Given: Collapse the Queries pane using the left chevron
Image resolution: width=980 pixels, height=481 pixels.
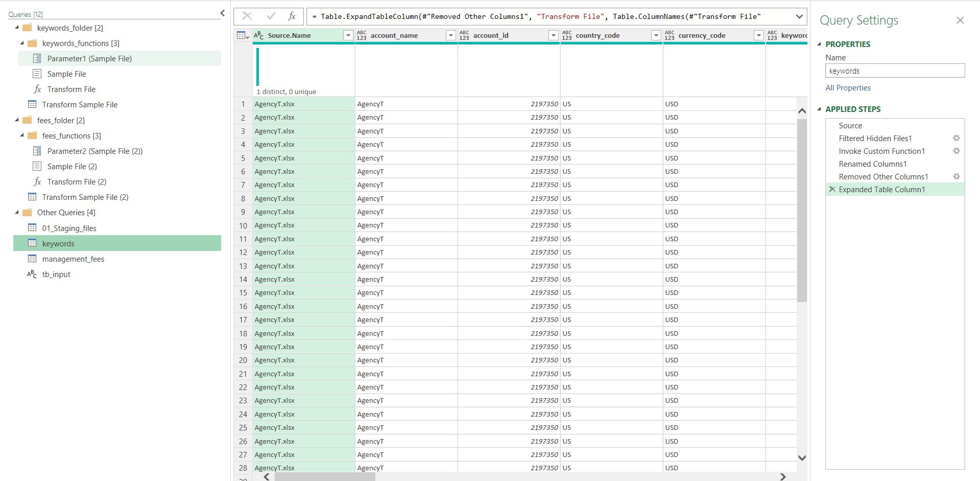Looking at the screenshot, I should [222, 13].
